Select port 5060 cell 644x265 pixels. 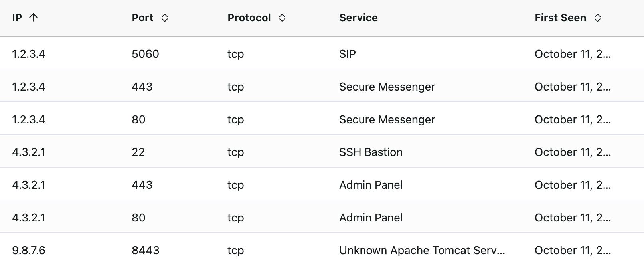pos(145,54)
